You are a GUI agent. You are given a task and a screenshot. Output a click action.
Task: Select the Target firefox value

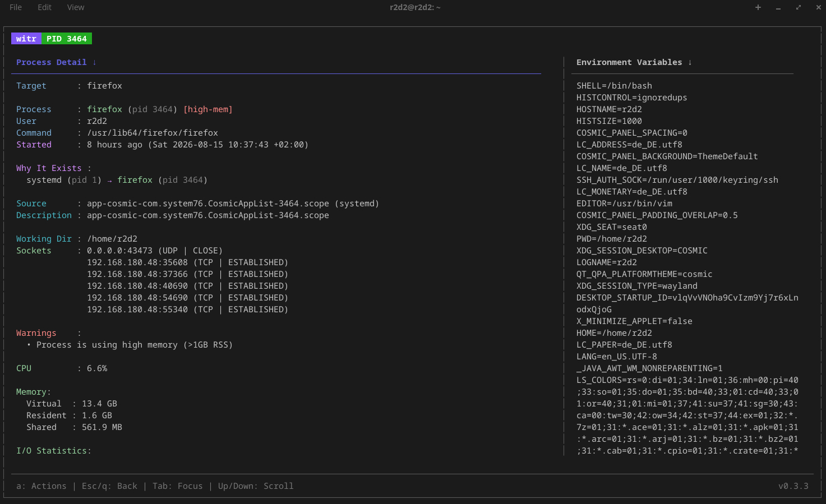(104, 86)
